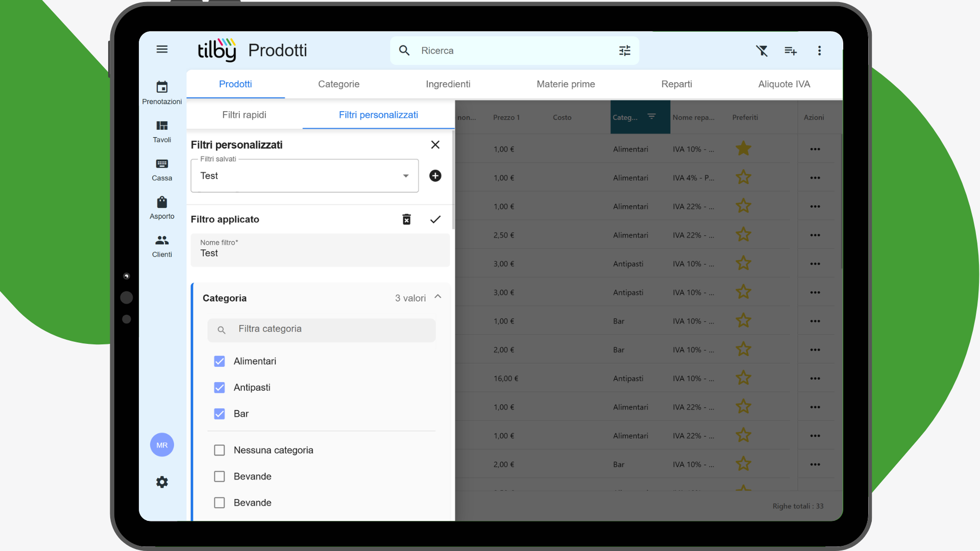The image size is (980, 551).
Task: Open the hamburger navigation menu
Action: point(162,49)
